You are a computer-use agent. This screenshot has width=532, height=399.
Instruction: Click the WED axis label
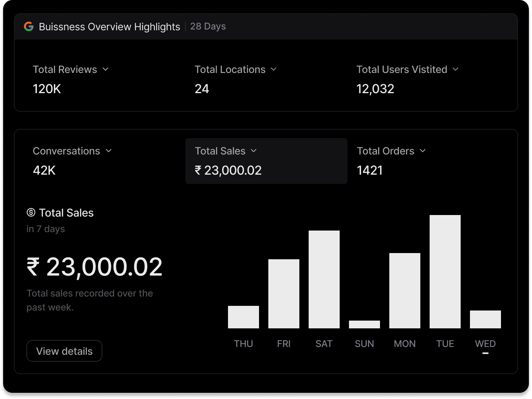tap(485, 344)
